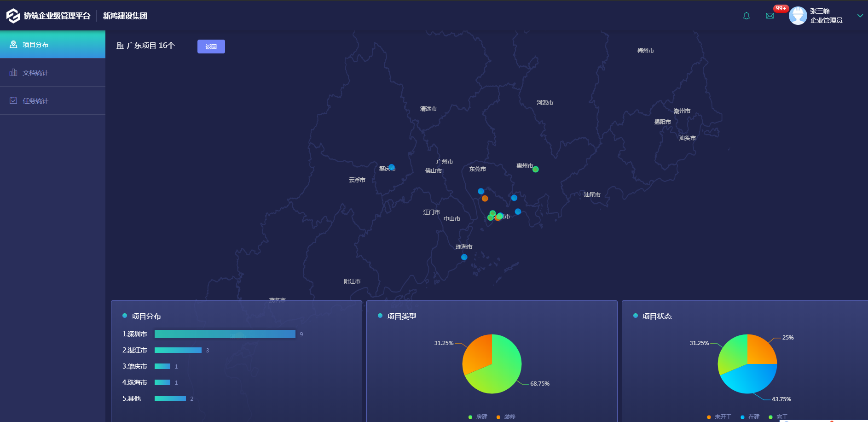The image size is (868, 422).
Task: Switch to the 项目分布 sidebar tab
Action: (x=52, y=45)
